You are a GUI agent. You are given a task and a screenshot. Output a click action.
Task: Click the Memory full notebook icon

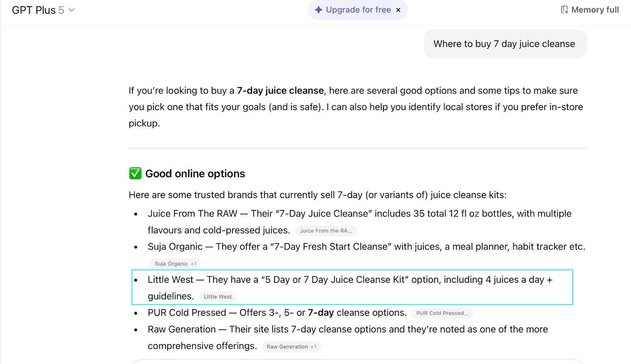click(x=564, y=10)
